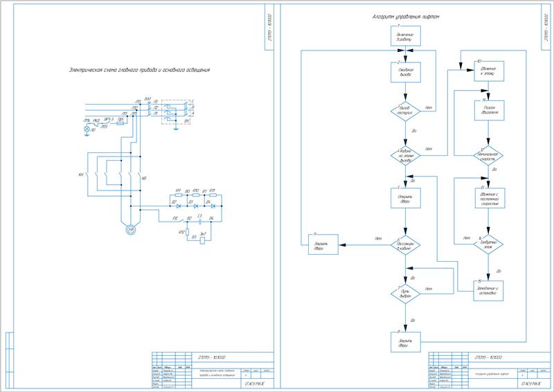Click 'Да' label below Вызов поступил diamond
Screen dimensions: 554x392
[414, 131]
